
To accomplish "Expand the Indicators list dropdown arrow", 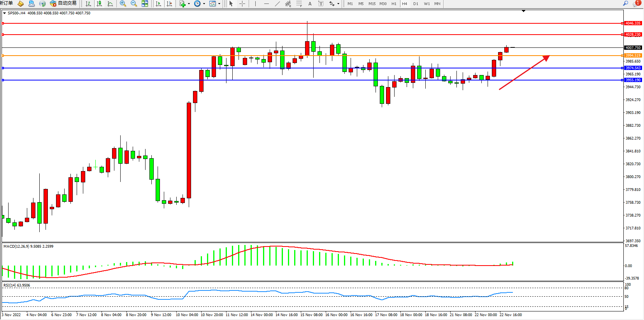I will 189,4.
